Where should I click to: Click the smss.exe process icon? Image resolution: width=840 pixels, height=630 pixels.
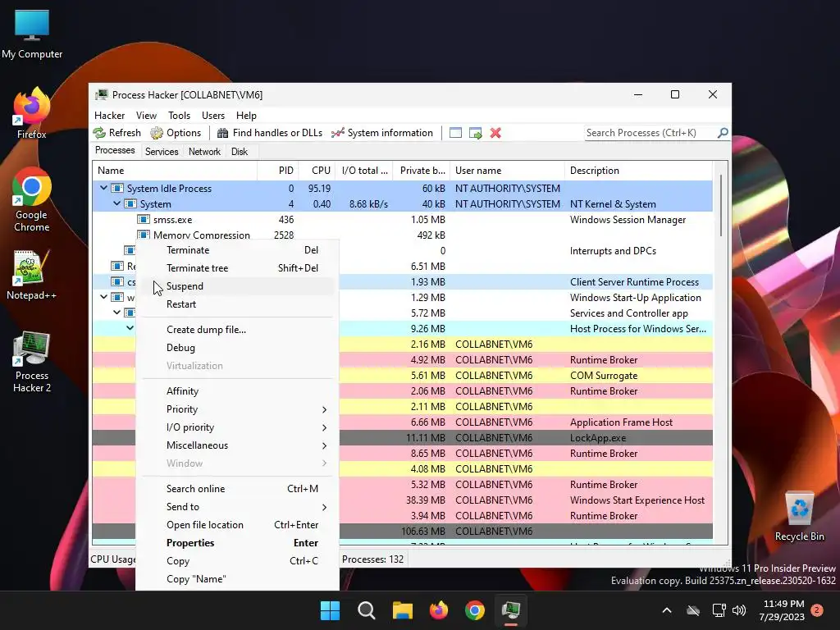pos(143,220)
